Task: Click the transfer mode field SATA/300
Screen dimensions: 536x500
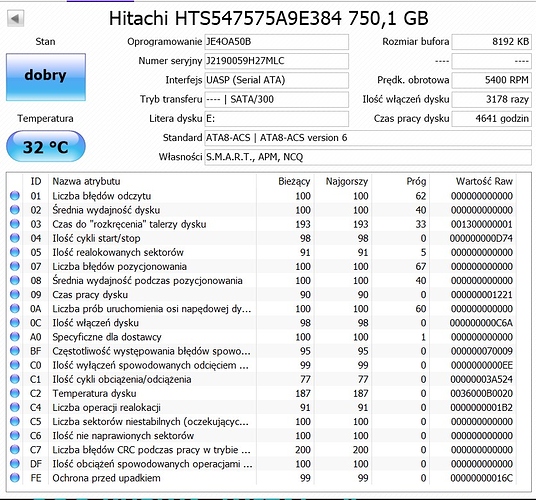Action: (x=277, y=99)
